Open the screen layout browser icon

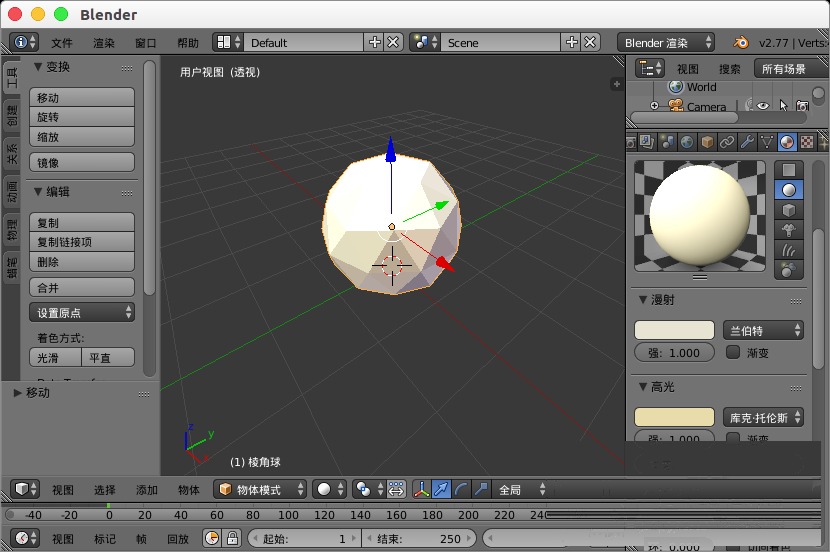tap(228, 42)
